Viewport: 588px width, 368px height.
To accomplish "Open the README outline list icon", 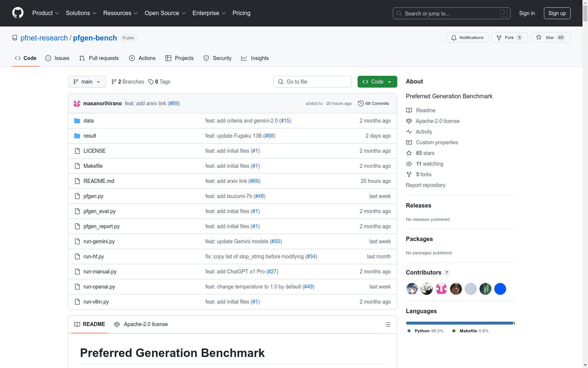I will [x=387, y=325].
